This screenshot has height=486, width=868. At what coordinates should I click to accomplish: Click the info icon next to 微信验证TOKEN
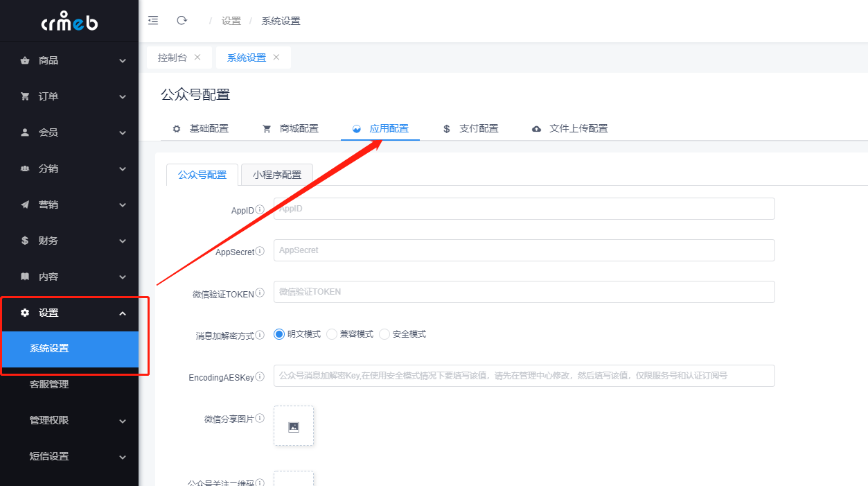[260, 293]
